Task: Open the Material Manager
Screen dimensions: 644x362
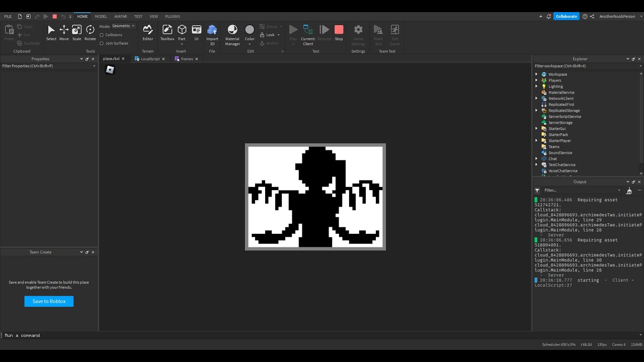Action: (232, 35)
